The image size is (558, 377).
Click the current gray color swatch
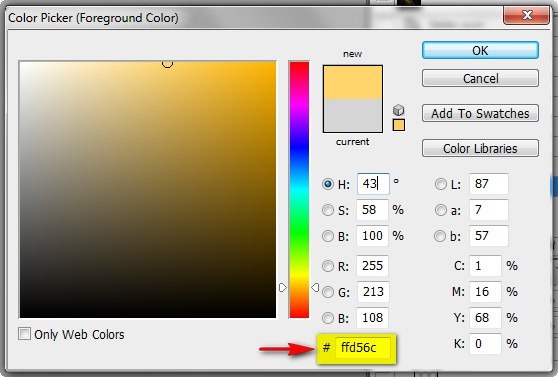click(353, 116)
